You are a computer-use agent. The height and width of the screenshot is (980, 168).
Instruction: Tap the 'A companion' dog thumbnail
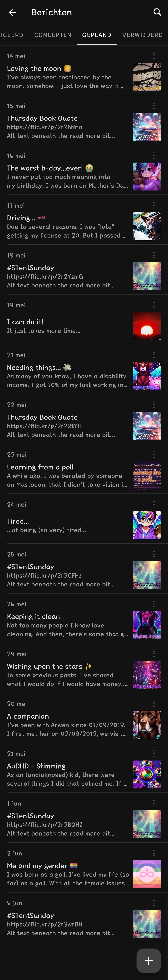(147, 725)
